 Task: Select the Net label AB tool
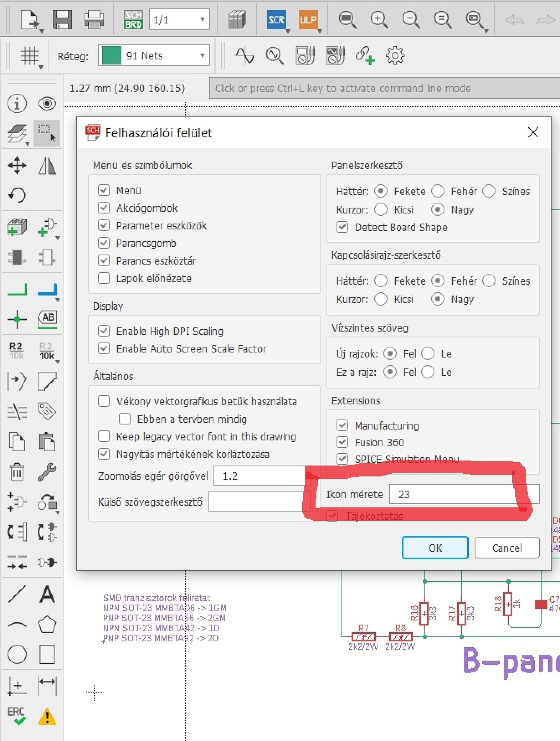pyautogui.click(x=47, y=319)
